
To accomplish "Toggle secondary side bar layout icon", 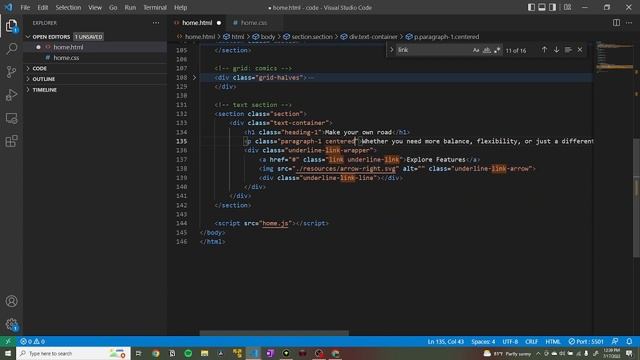I will tap(552, 7).
